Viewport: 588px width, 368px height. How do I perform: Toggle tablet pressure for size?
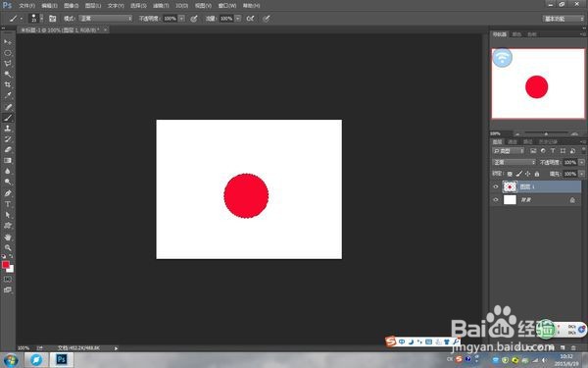point(267,19)
